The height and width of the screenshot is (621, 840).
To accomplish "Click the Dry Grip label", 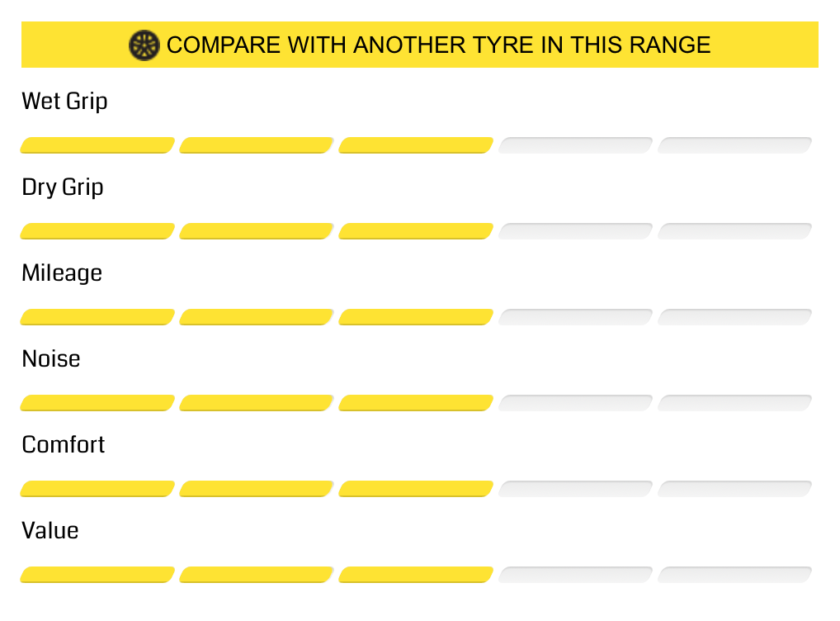I will point(62,187).
